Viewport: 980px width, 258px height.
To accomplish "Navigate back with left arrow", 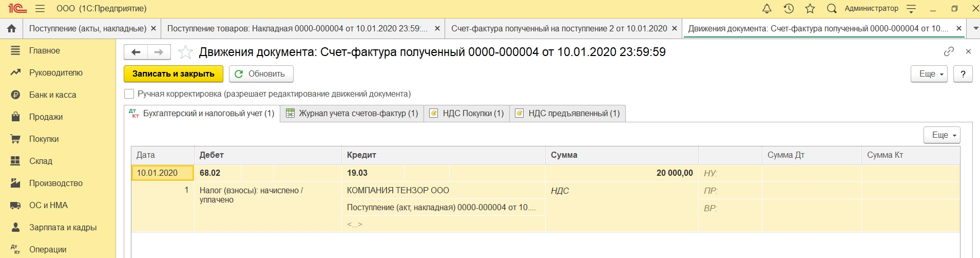I will pos(136,52).
